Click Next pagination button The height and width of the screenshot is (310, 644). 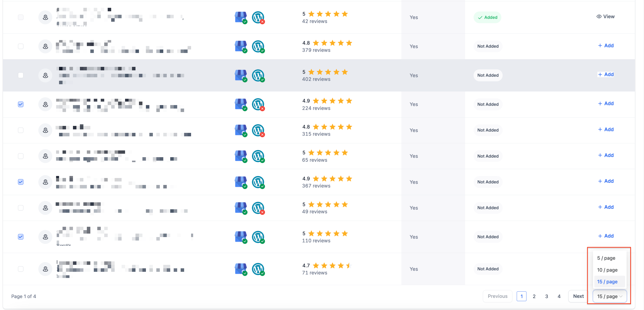point(578,296)
